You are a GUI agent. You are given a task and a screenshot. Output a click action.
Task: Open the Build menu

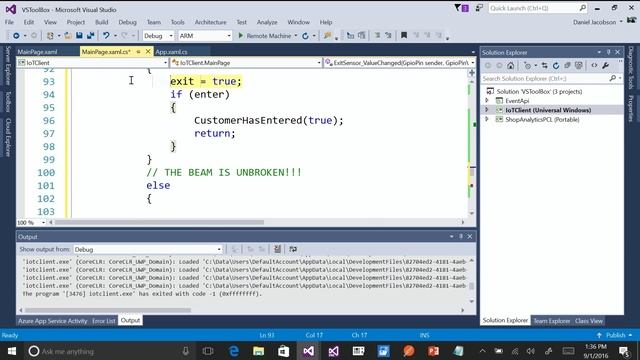coord(102,22)
